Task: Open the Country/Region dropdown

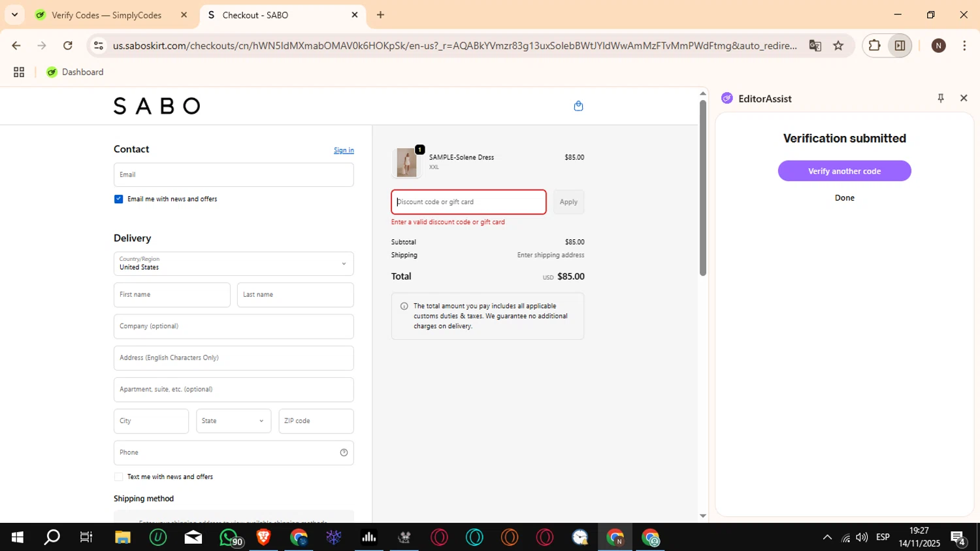Action: pyautogui.click(x=234, y=263)
